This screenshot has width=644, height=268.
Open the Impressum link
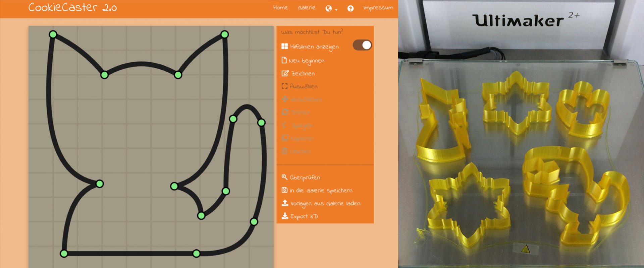tap(378, 7)
